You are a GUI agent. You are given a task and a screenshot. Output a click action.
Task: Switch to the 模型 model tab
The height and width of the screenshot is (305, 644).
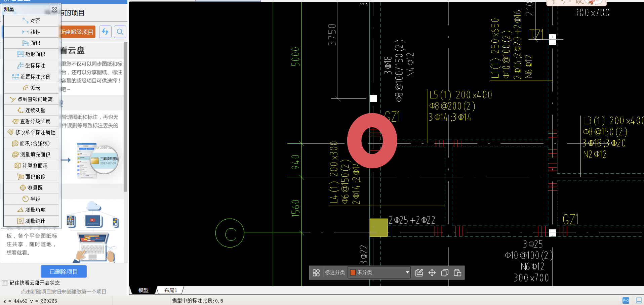[x=144, y=290]
